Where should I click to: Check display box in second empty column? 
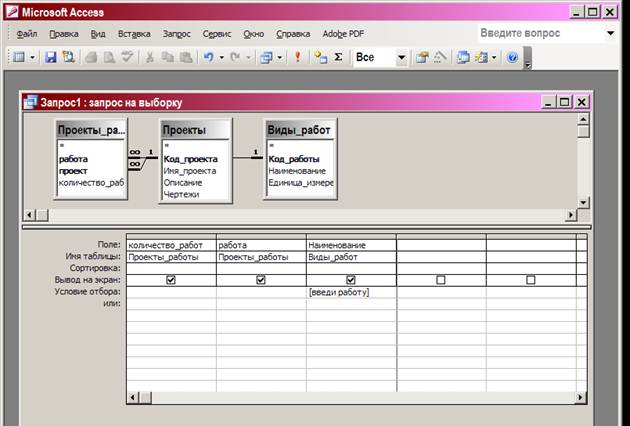(x=531, y=280)
